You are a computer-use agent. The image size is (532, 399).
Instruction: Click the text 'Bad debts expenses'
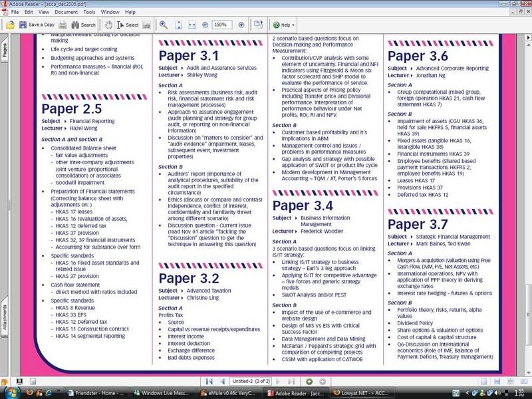pyautogui.click(x=191, y=358)
